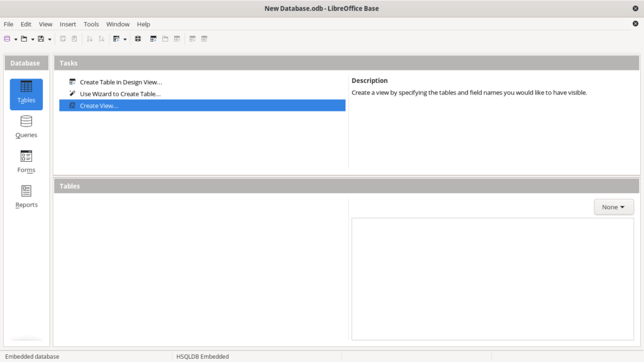Screen dimensions: 644x362
Task: Choose Create Table in Design View
Action: 121,82
